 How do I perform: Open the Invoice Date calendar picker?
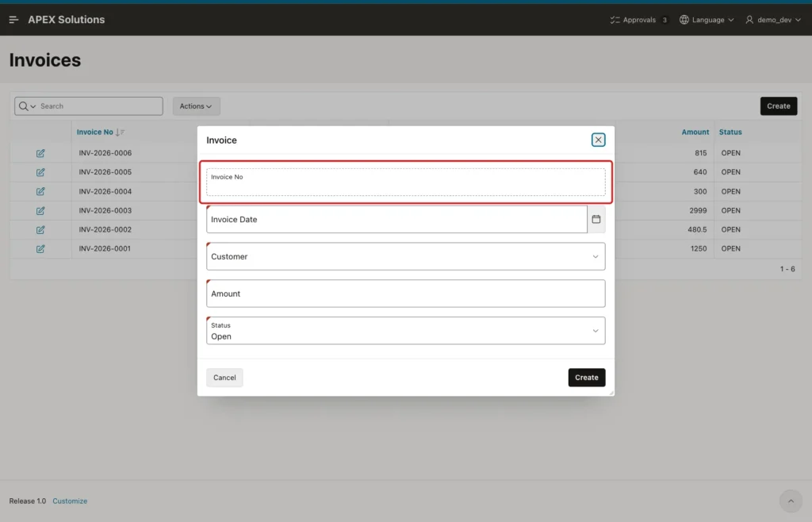click(596, 220)
